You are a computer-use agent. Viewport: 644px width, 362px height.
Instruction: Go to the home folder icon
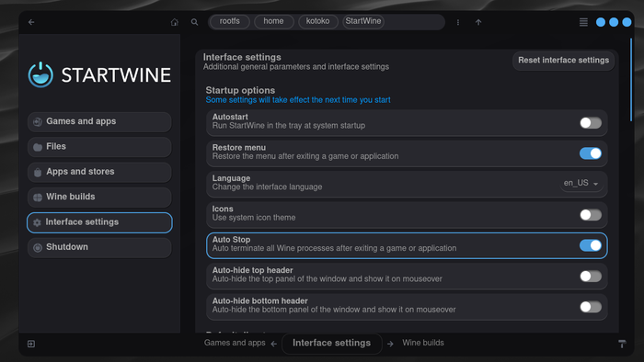[175, 22]
